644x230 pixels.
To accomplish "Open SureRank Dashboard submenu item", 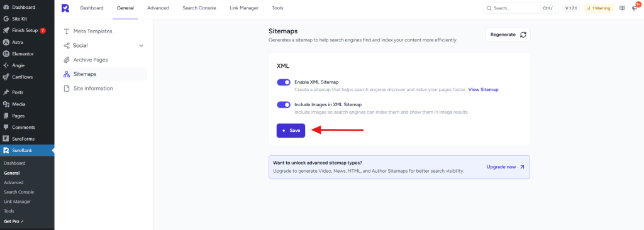I will click(x=14, y=163).
